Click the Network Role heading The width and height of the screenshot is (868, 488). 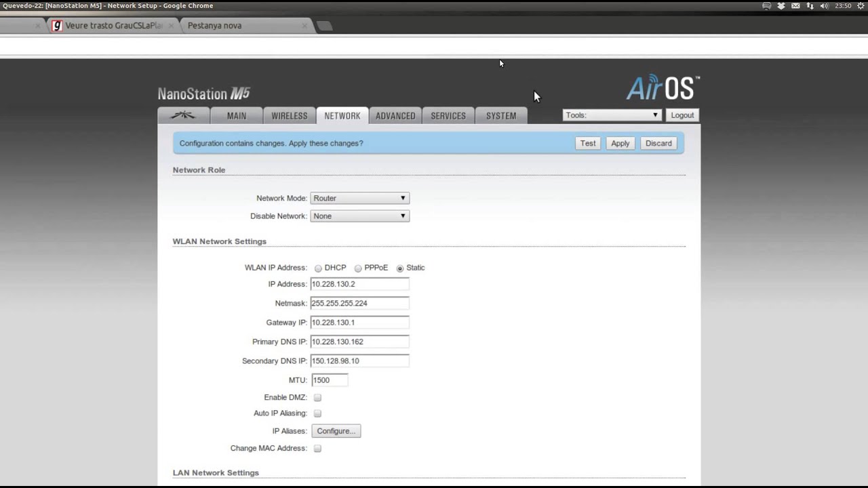click(x=199, y=170)
